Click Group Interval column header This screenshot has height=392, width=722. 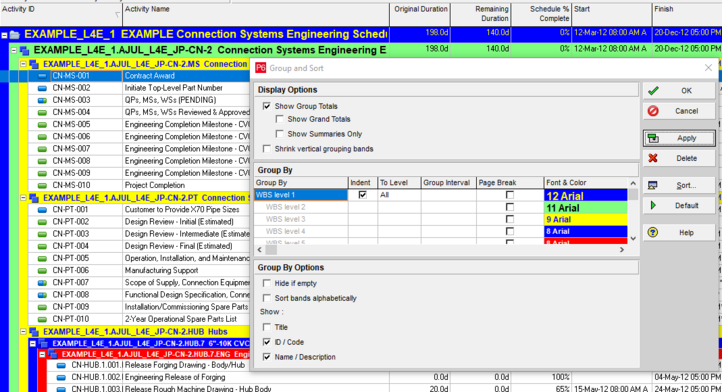[448, 183]
